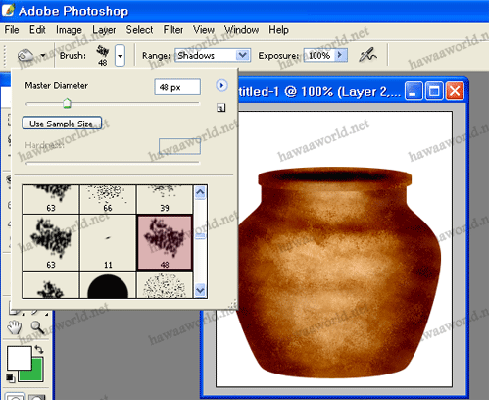Swap foreground and background colors arrow
489x400 pixels.
pyautogui.click(x=39, y=349)
